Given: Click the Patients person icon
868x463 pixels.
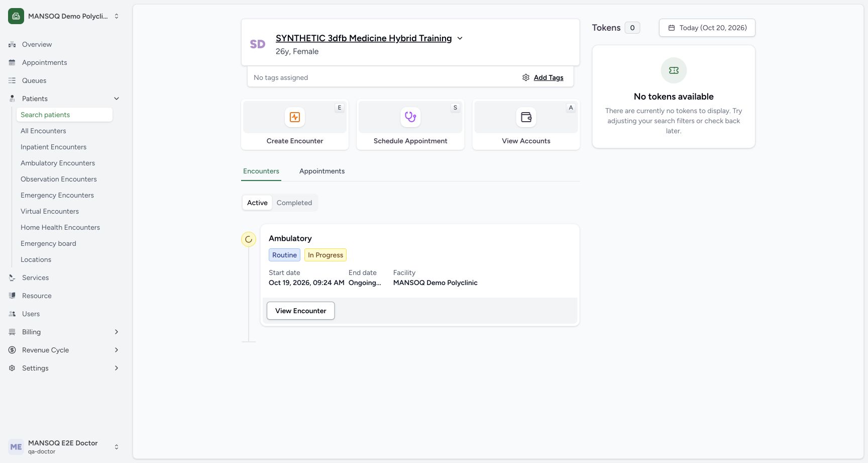Looking at the screenshot, I should point(12,99).
